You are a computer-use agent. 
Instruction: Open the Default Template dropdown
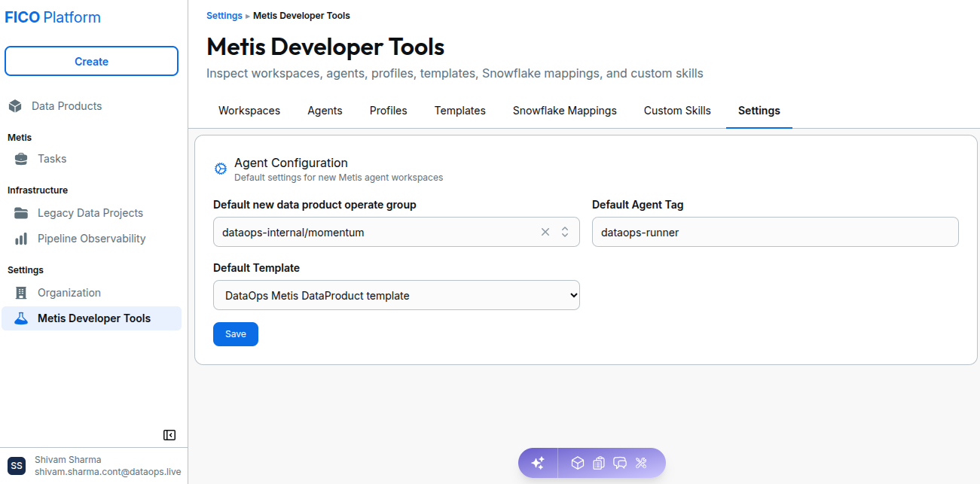[x=396, y=296]
